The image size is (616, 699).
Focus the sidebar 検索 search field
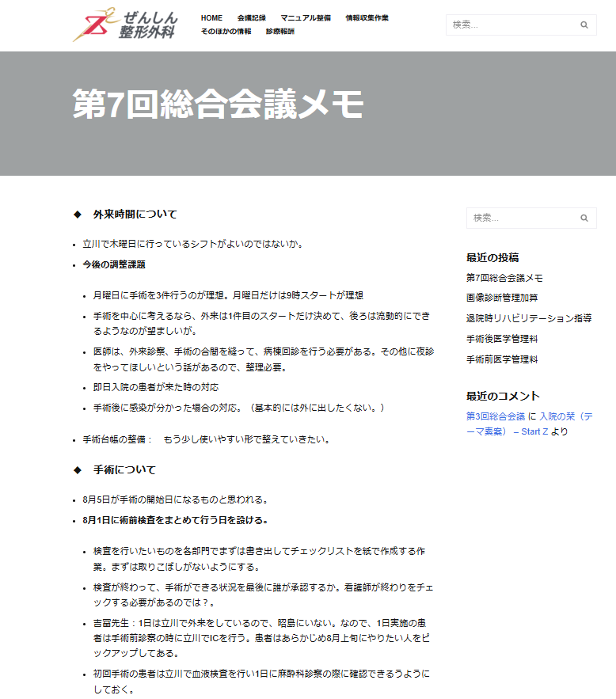519,218
